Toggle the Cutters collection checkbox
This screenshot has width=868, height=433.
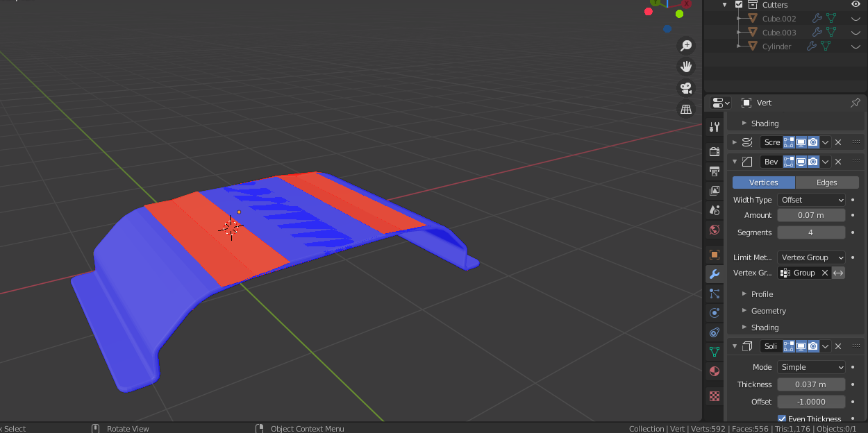click(x=739, y=4)
